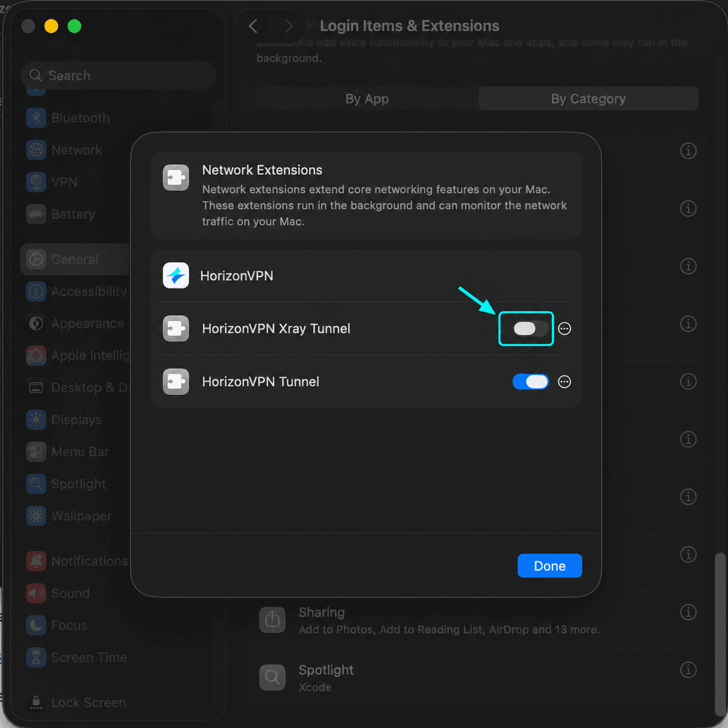Turn off the HorizonVPN Tunnel switch

[x=531, y=381]
